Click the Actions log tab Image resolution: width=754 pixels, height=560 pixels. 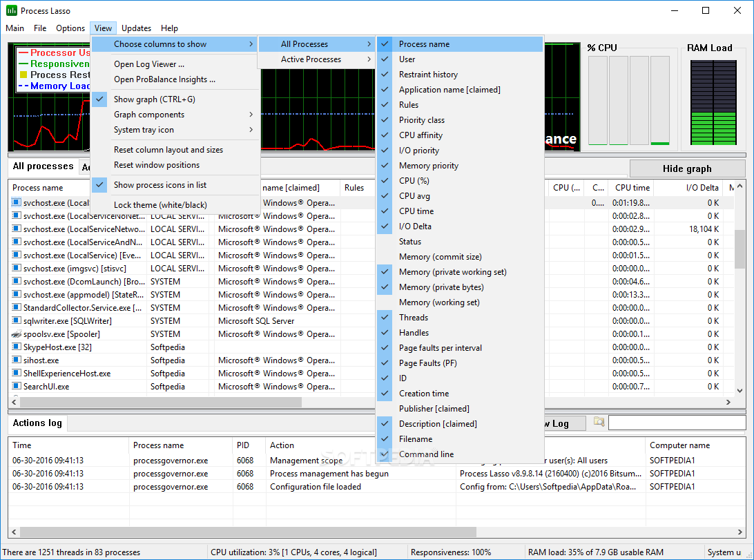[37, 423]
